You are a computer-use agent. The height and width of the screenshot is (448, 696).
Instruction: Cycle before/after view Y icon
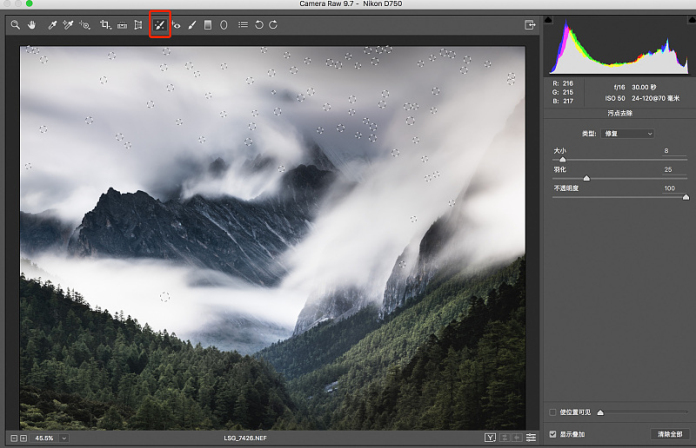click(x=490, y=438)
